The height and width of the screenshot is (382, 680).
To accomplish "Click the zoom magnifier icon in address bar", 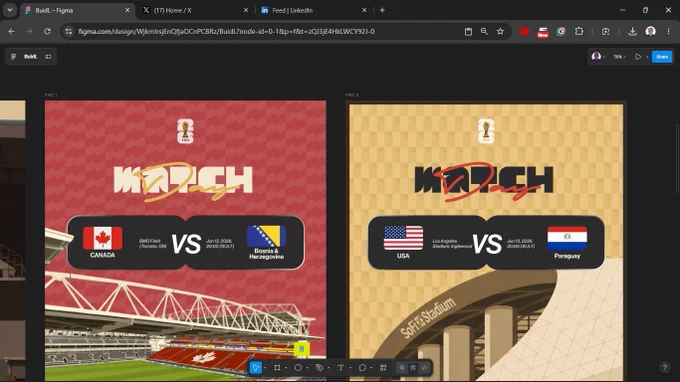I will pos(484,31).
